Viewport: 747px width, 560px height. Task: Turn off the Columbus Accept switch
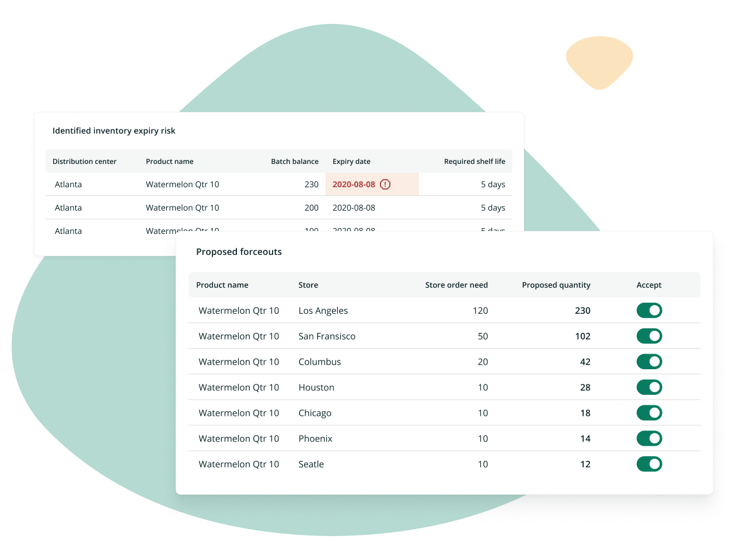click(x=650, y=362)
